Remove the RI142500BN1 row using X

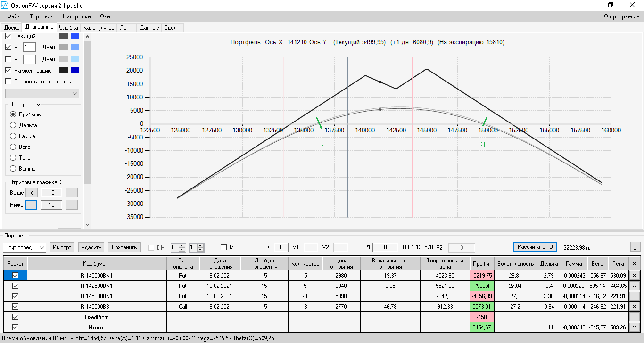point(634,286)
